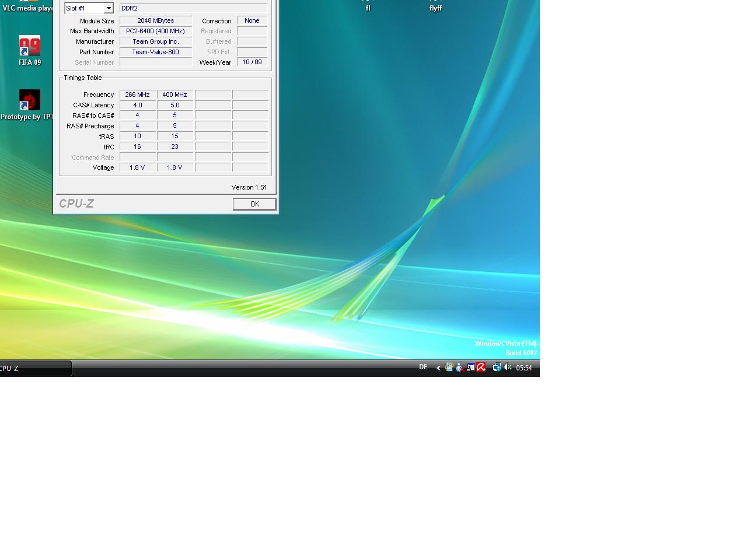
Task: Click the Version 1.51 label
Action: 249,187
